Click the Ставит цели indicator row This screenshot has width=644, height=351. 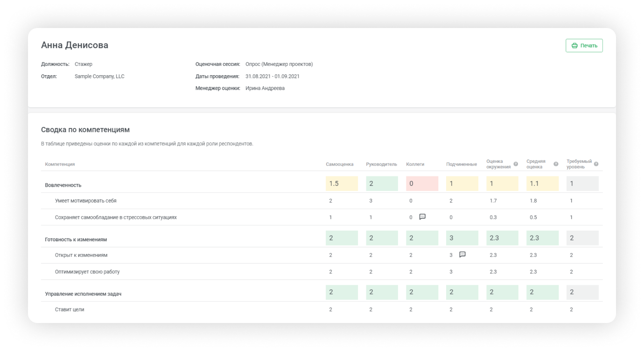point(70,309)
